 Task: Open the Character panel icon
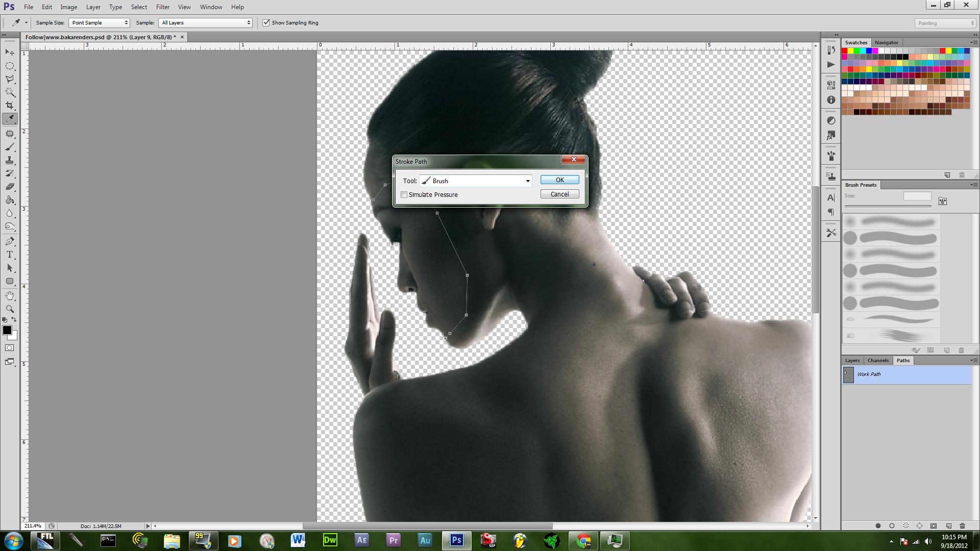point(831,198)
